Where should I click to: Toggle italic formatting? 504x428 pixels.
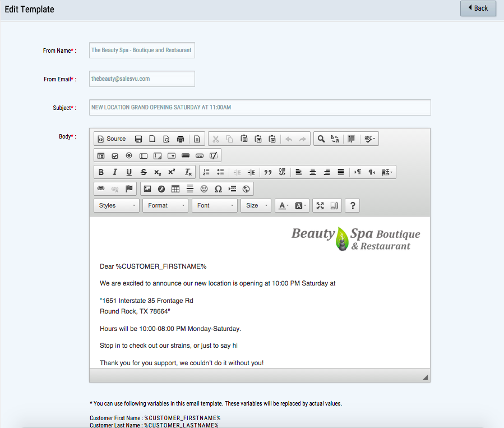[x=115, y=172]
